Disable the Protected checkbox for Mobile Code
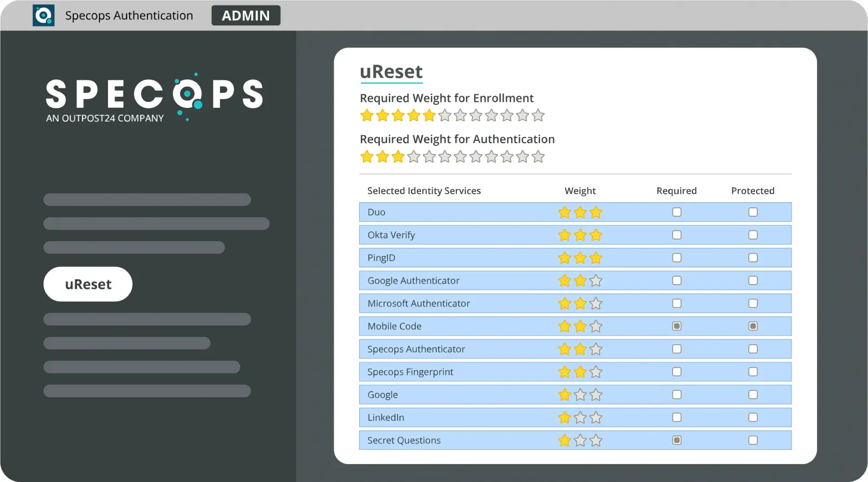The height and width of the screenshot is (482, 868). pos(752,326)
